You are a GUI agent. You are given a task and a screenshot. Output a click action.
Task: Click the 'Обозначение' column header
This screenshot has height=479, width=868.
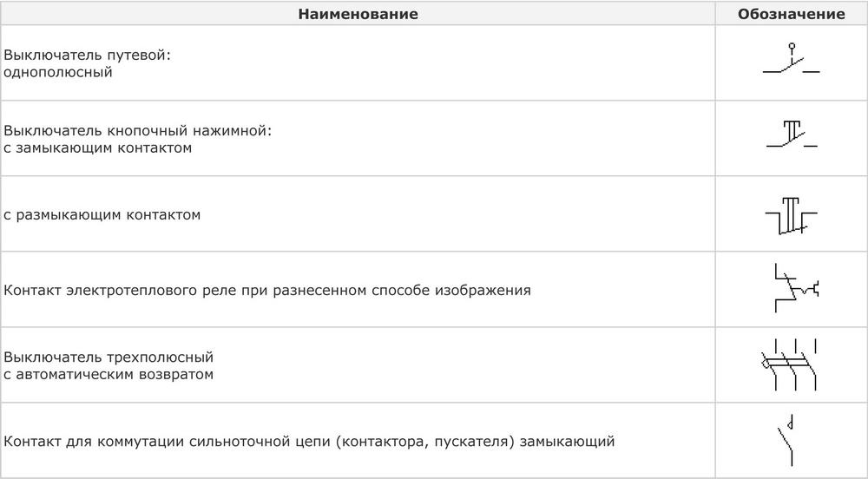pos(791,15)
